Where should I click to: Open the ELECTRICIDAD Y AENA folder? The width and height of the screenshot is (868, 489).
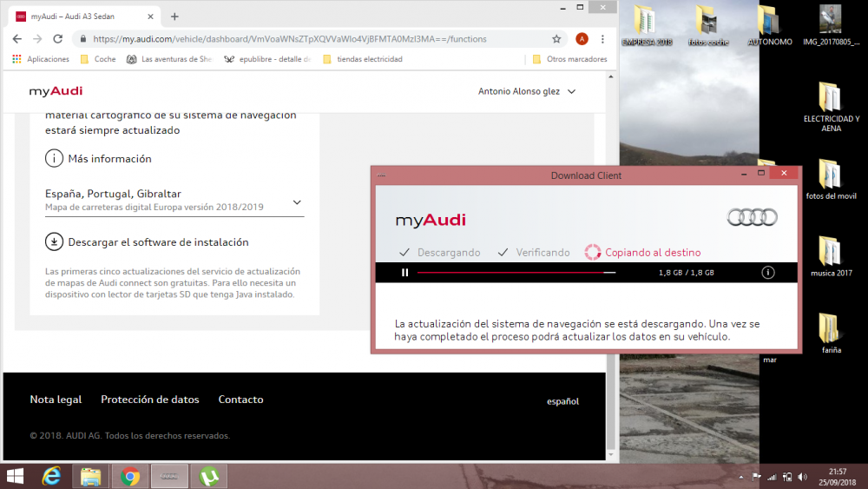[831, 107]
